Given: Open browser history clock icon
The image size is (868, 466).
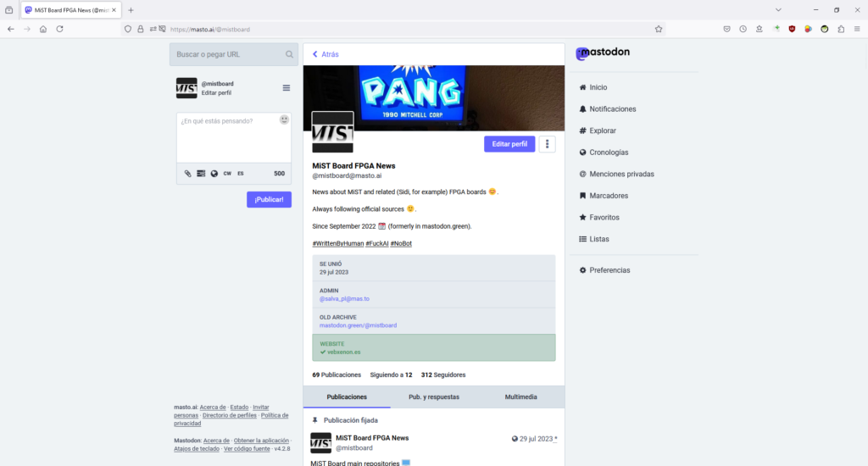Looking at the screenshot, I should (743, 30).
